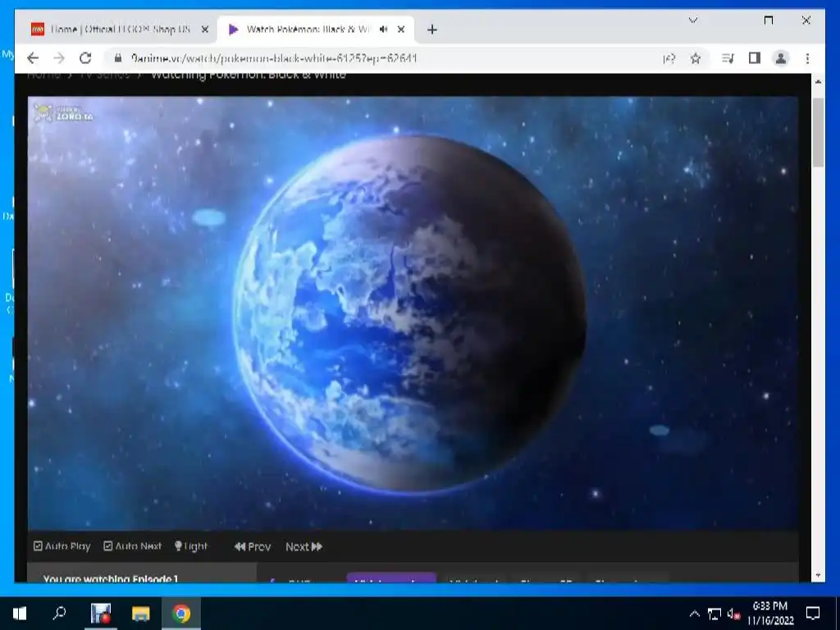This screenshot has height=630, width=840.
Task: Open the Windows Start menu
Action: pyautogui.click(x=20, y=614)
